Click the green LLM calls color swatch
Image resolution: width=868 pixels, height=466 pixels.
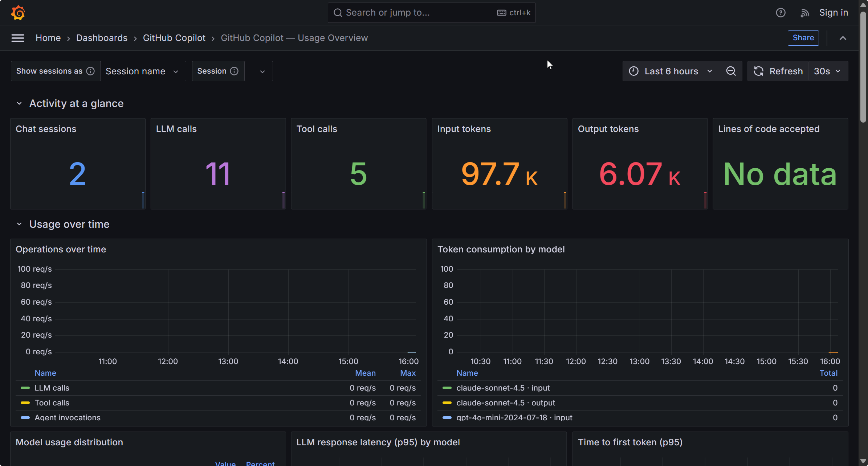tap(25, 388)
